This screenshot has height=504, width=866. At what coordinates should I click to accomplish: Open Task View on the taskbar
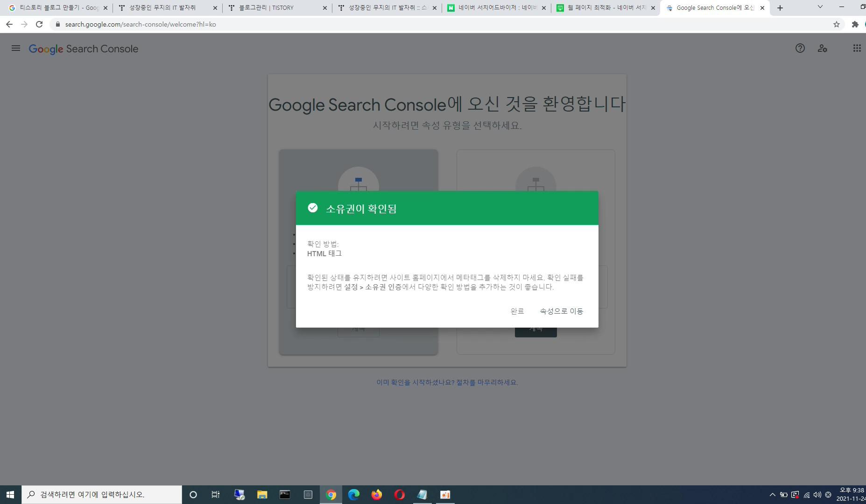point(216,495)
